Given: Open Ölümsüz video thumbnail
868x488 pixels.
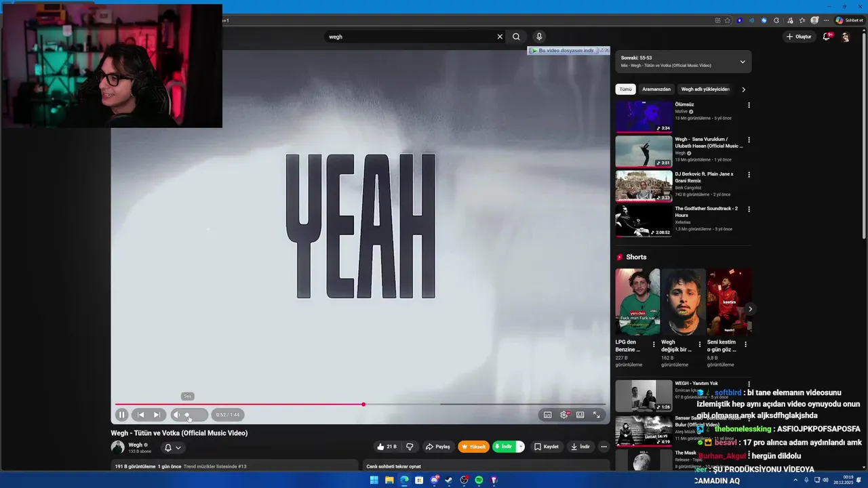Looking at the screenshot, I should (x=644, y=117).
